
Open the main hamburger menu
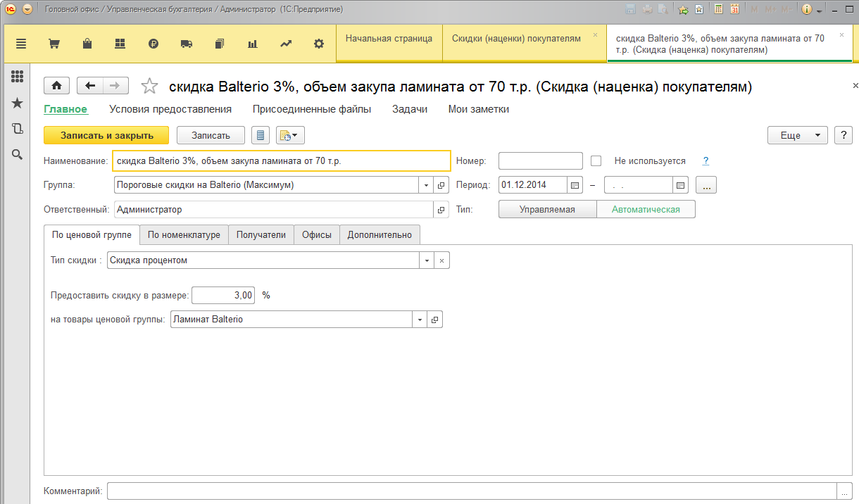pos(20,44)
